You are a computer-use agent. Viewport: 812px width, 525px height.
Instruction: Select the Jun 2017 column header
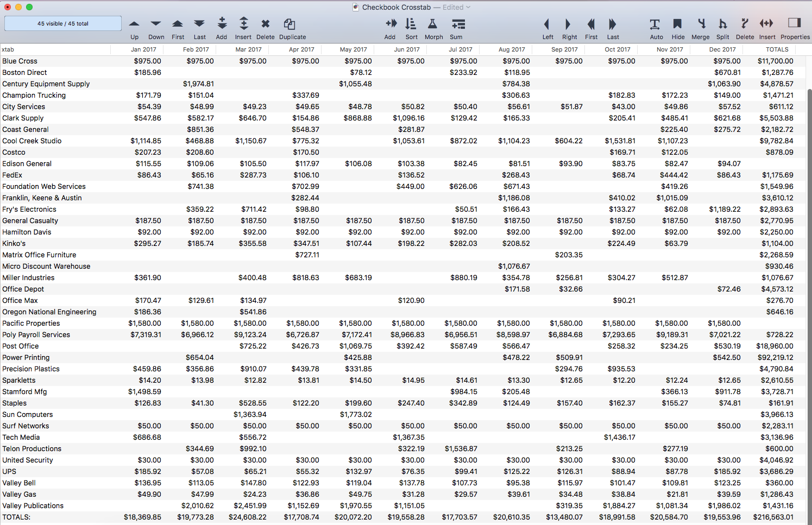407,49
